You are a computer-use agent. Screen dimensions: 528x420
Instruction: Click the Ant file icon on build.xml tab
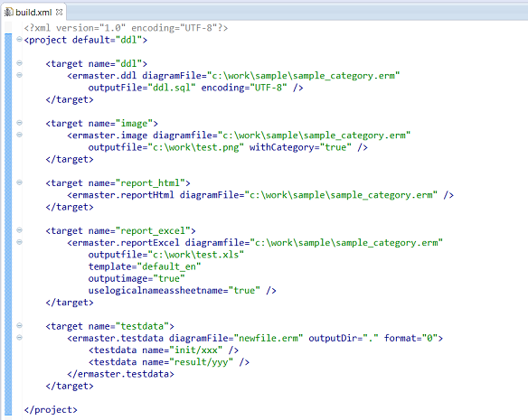click(x=8, y=13)
